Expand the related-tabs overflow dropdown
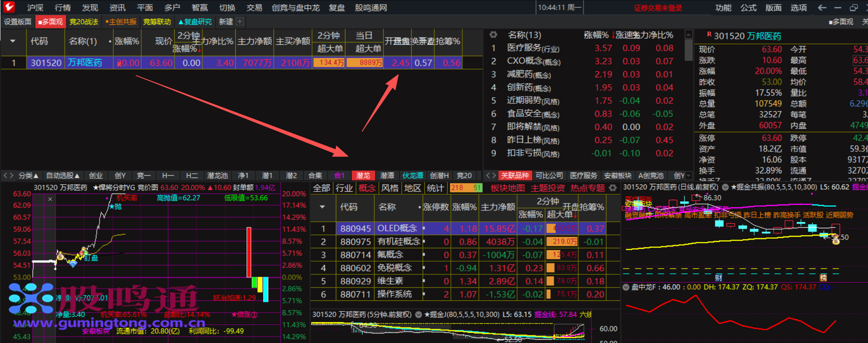Screen dimensions: 868x343 688,176
